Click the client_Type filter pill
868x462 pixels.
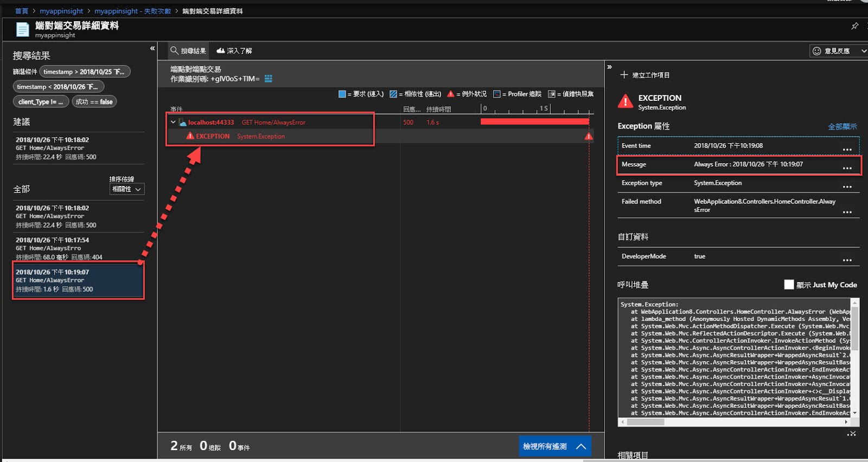[41, 101]
